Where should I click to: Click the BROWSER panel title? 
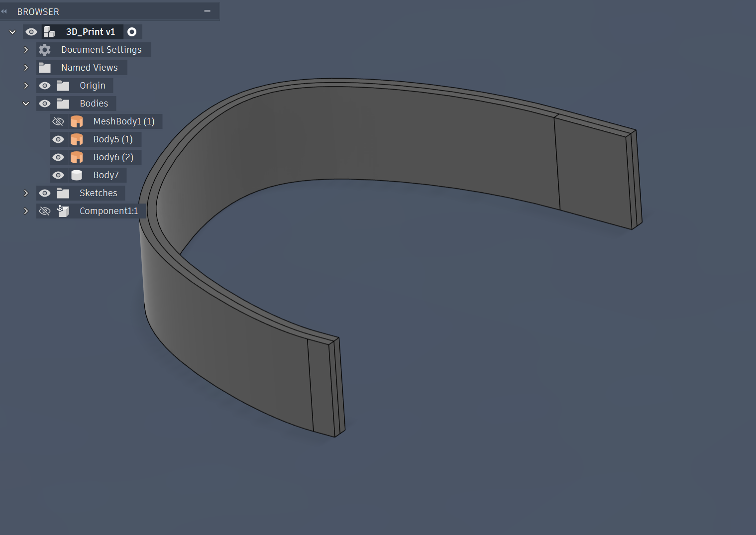coord(38,11)
